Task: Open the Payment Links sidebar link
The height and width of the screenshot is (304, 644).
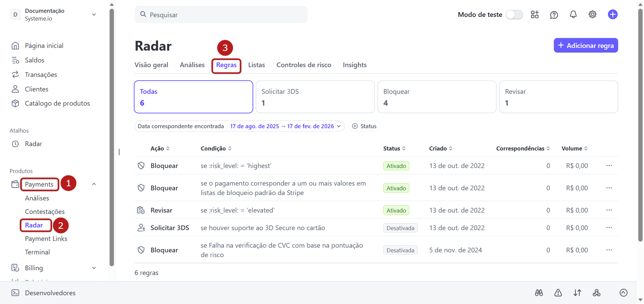Action: point(46,239)
